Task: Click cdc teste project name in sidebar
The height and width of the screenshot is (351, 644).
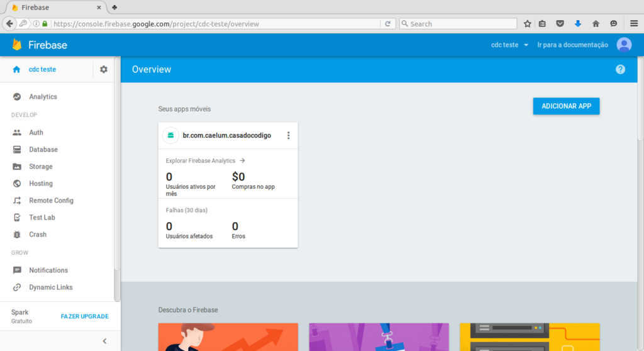Action: [x=42, y=69]
